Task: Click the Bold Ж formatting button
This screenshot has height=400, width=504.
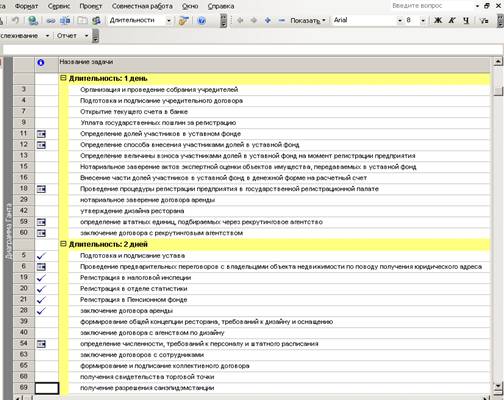Action: 438,20
